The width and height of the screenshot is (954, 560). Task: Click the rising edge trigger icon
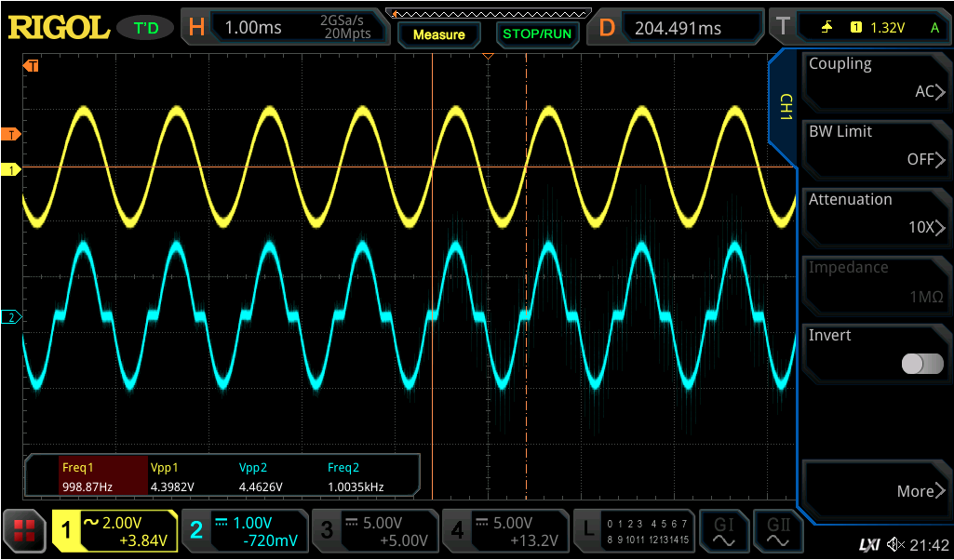[826, 27]
